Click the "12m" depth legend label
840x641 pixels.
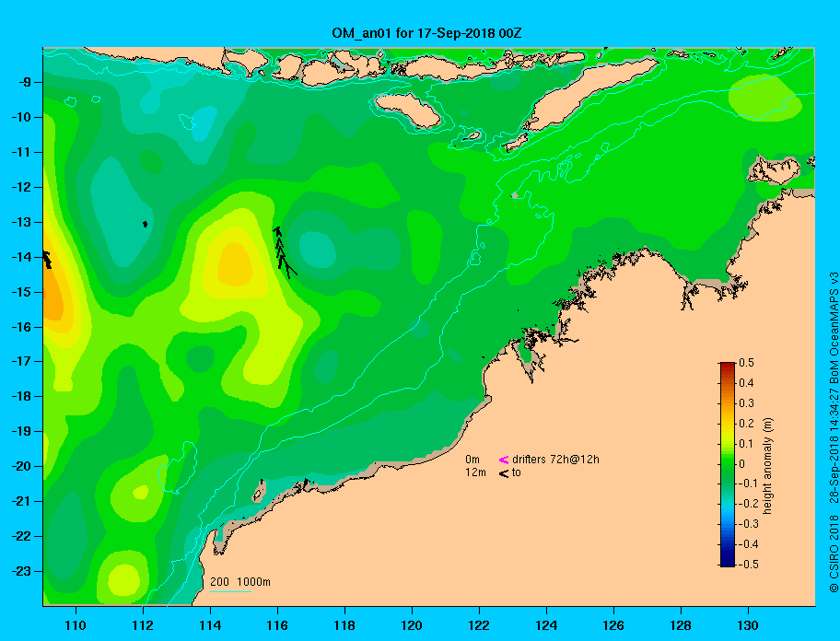[x=475, y=472]
